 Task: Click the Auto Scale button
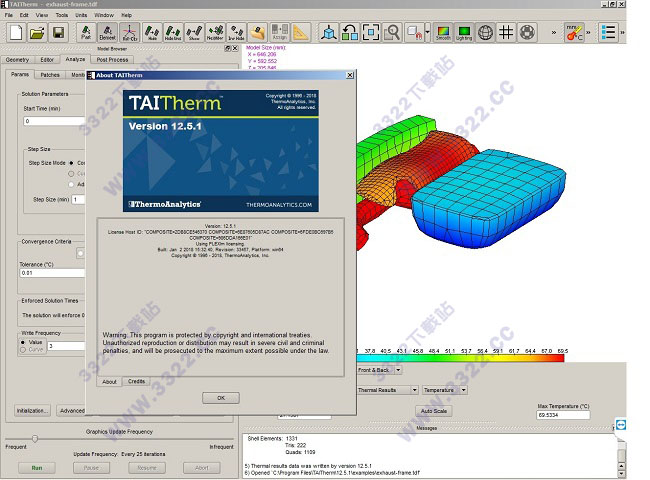coord(434,411)
